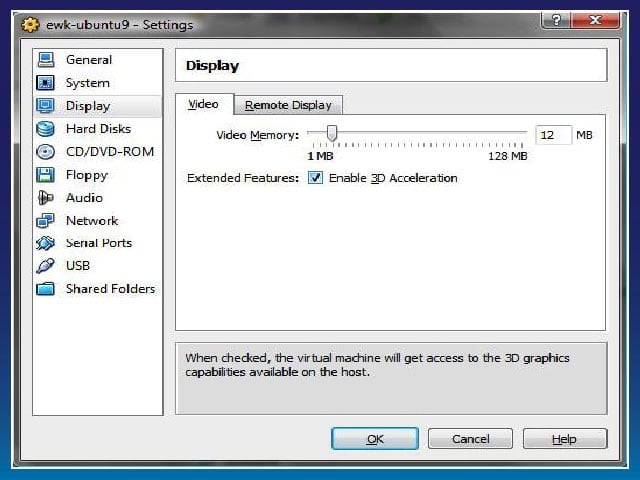Select the USB label in the list
This screenshot has width=640, height=480.
[x=78, y=266]
